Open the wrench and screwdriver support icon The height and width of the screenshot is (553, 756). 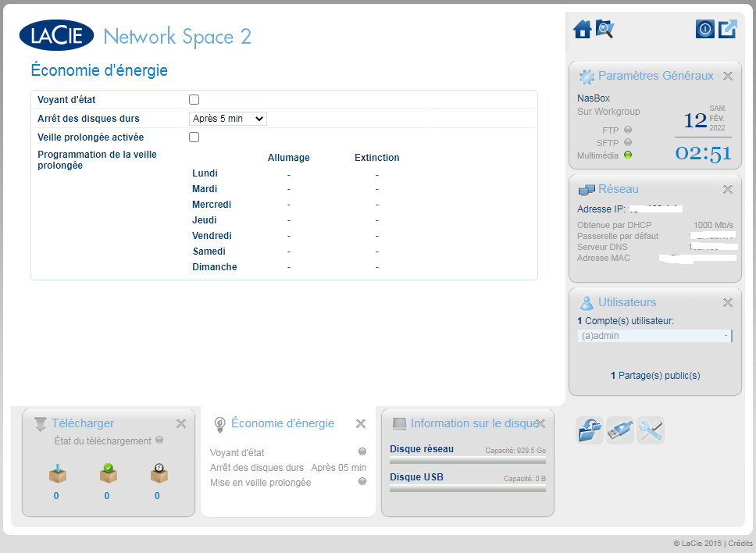click(x=650, y=430)
